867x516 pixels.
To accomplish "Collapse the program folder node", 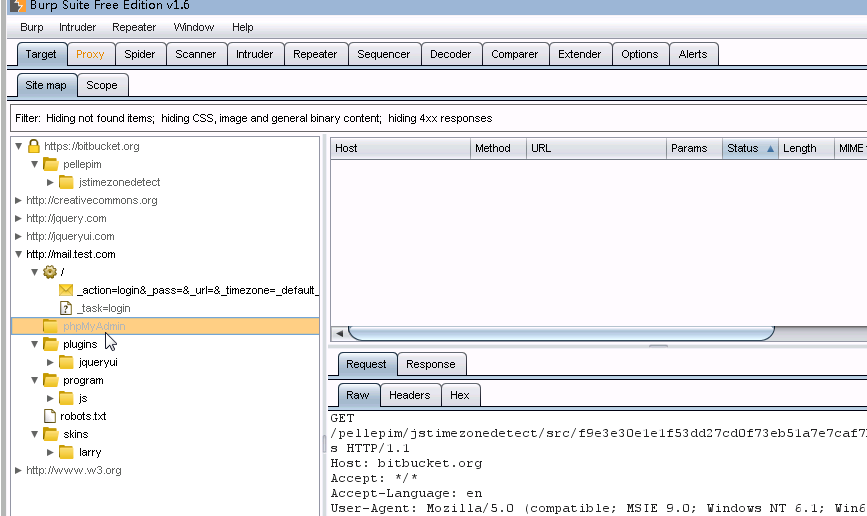I will 34,380.
